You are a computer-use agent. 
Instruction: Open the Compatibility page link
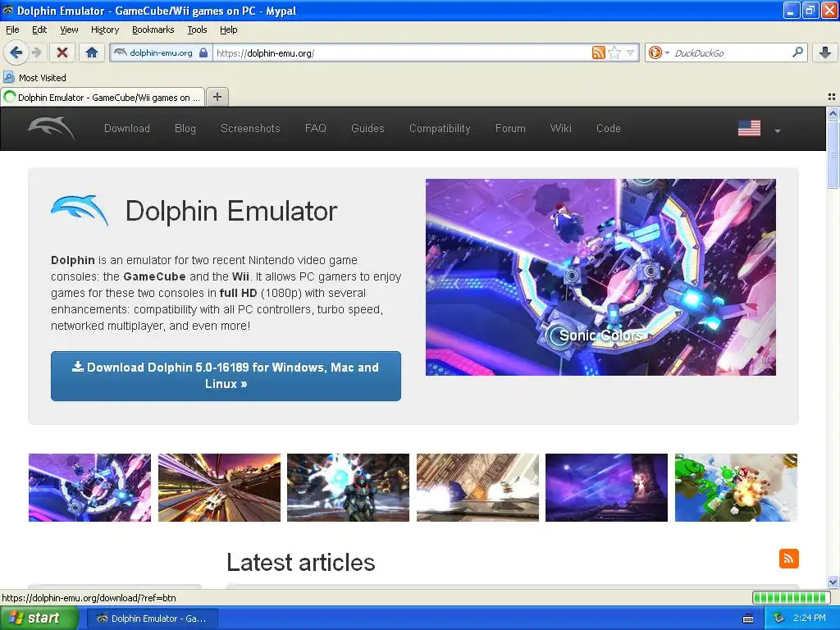tap(440, 128)
